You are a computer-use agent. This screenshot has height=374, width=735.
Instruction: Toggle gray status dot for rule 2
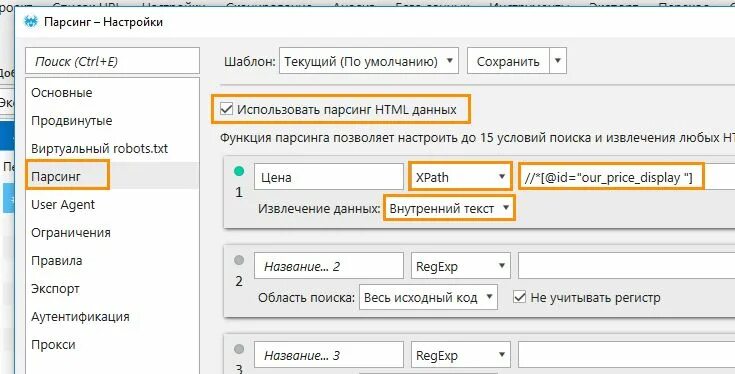(239, 261)
